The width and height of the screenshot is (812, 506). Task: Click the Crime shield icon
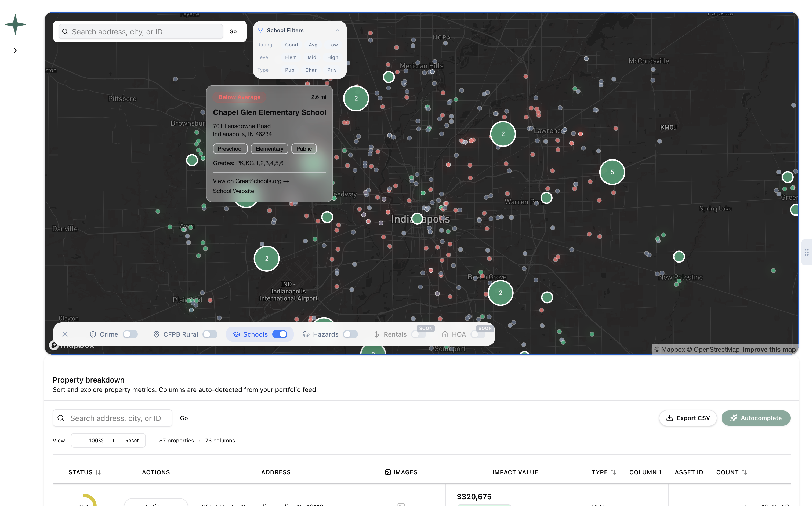[93, 334]
